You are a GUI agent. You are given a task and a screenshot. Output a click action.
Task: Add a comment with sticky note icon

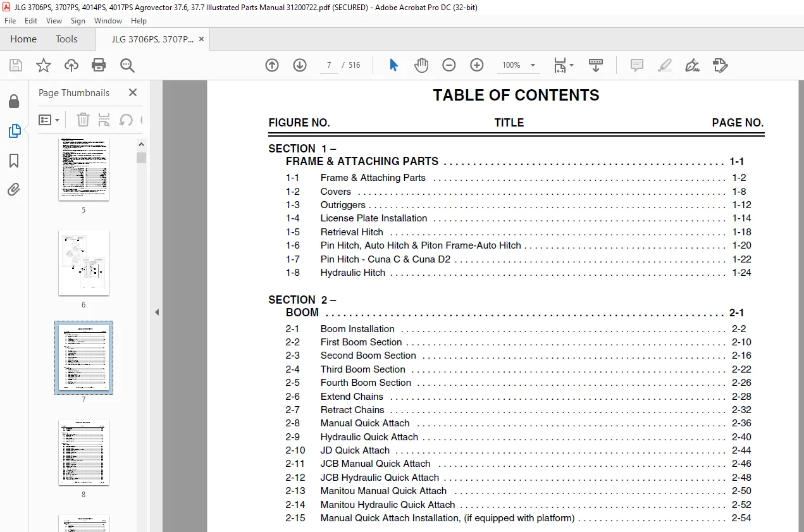pos(637,65)
